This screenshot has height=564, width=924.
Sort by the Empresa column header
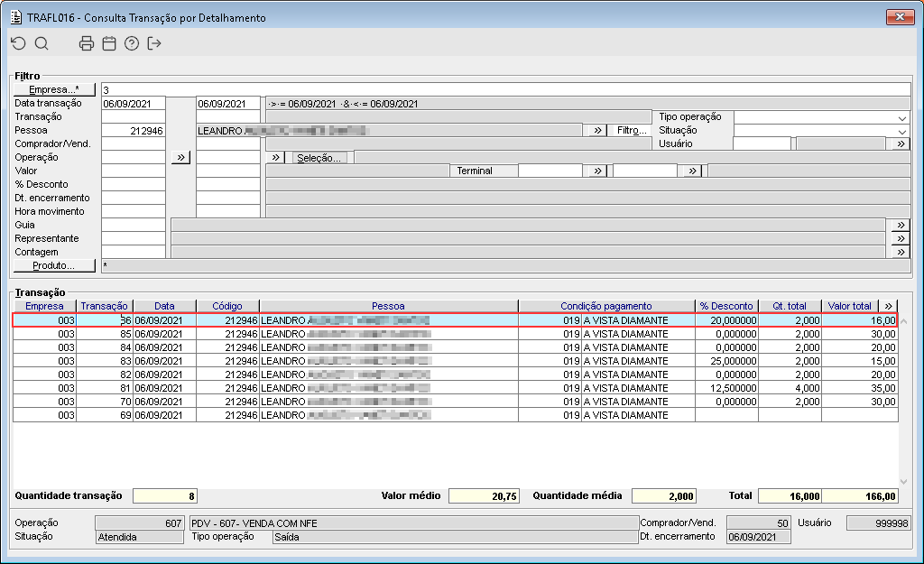[x=44, y=306]
